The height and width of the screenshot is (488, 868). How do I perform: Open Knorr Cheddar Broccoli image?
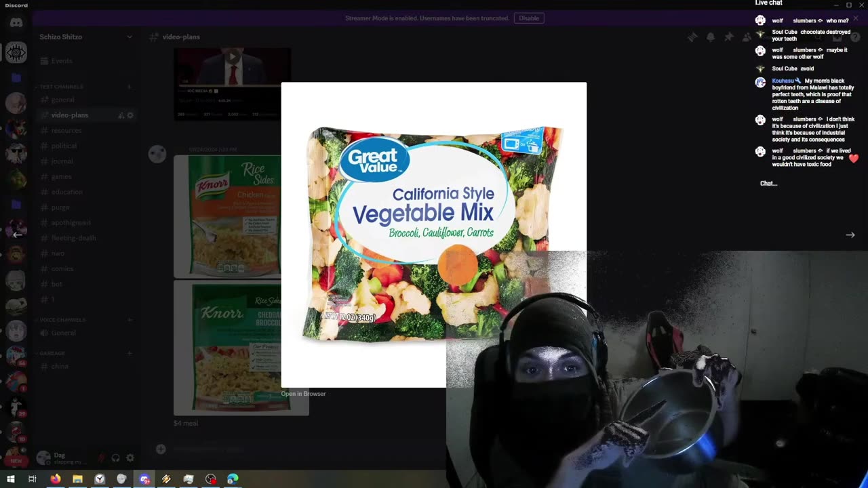tap(228, 348)
